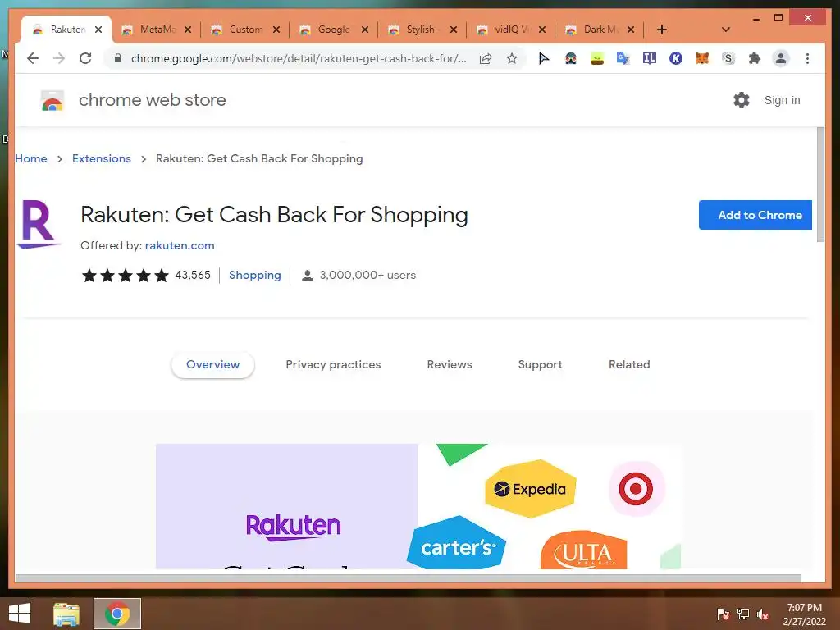Screen dimensions: 840x630
Task: Close the Stylish tab
Action: pos(454,30)
